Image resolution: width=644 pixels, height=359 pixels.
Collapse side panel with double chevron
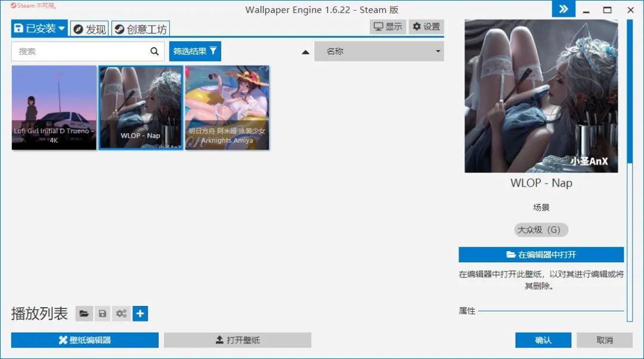563,9
